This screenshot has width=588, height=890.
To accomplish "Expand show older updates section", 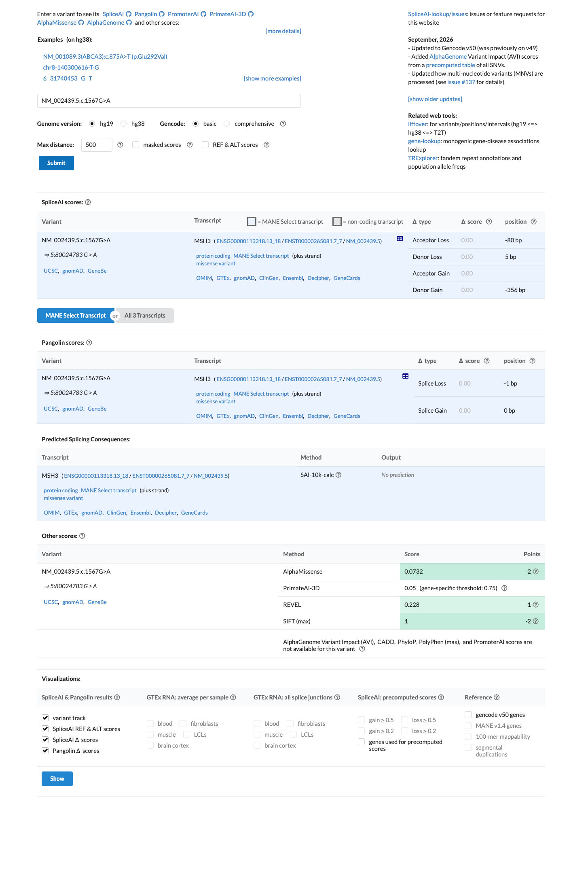I will pos(435,99).
